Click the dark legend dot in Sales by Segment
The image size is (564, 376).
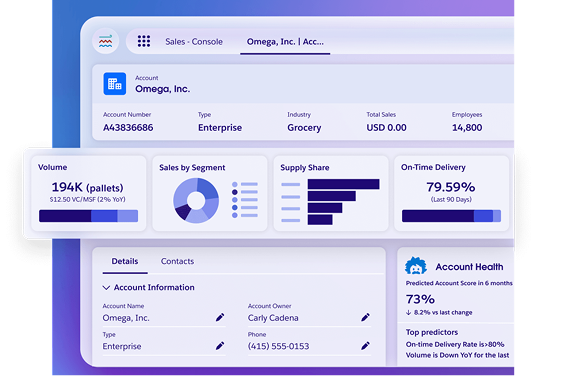point(235,192)
